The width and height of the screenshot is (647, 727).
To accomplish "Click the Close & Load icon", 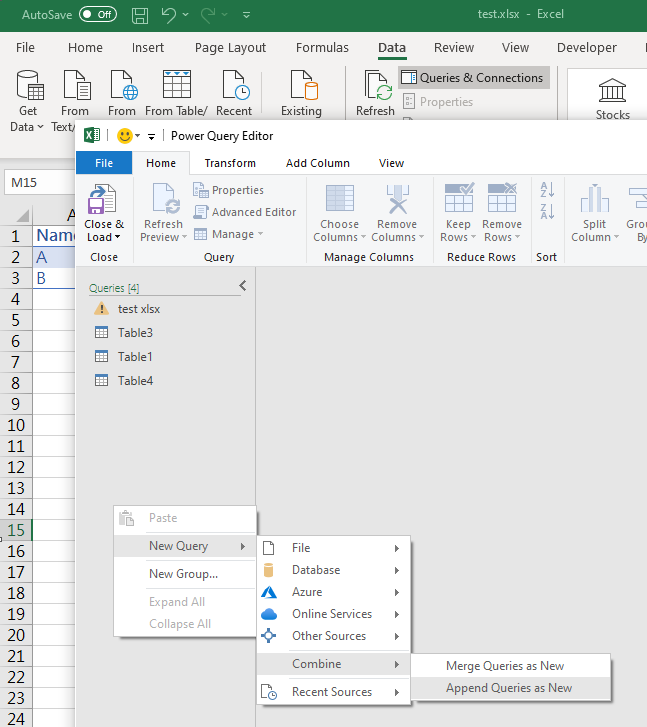I will [x=102, y=199].
